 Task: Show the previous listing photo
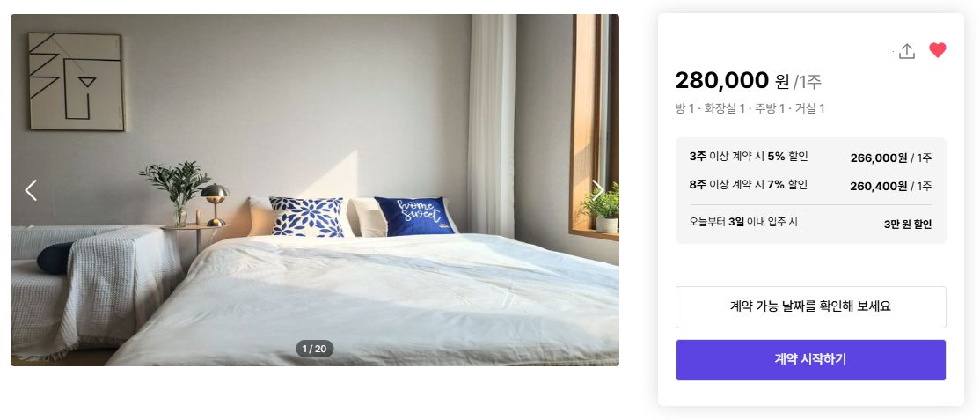pos(31,190)
